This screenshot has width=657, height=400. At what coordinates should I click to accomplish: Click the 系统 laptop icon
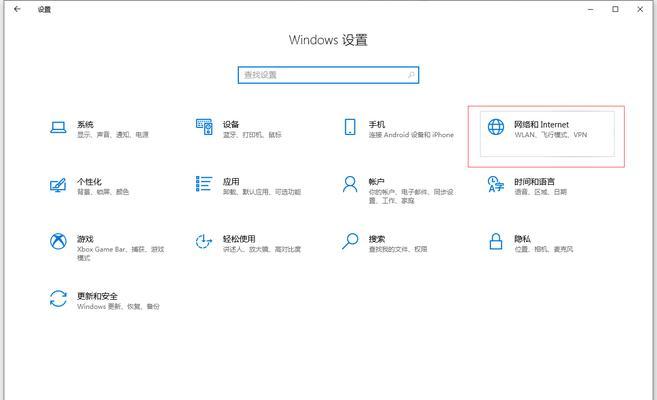[58, 128]
